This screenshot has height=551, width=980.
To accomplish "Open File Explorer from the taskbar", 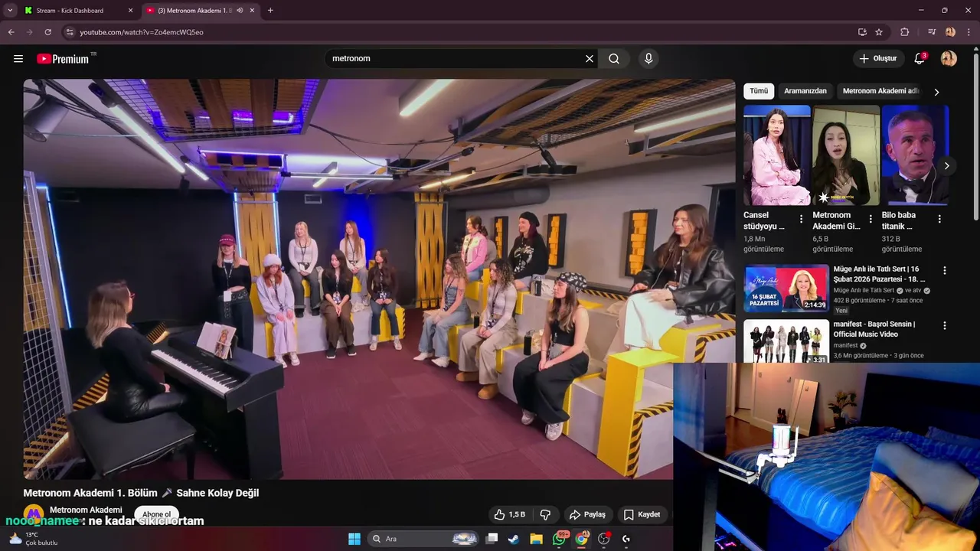I will [x=536, y=539].
